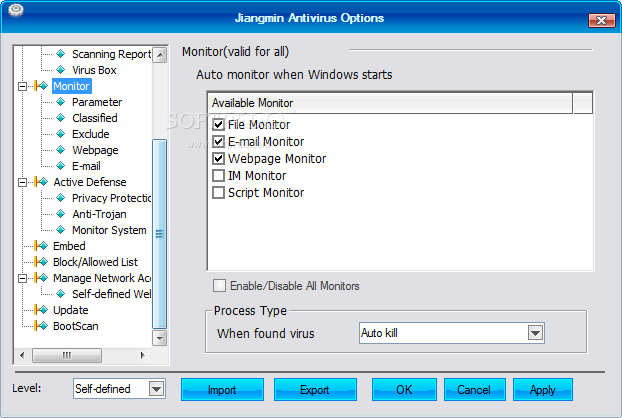
Task: Open Block/Allowed List settings
Action: pos(95,262)
